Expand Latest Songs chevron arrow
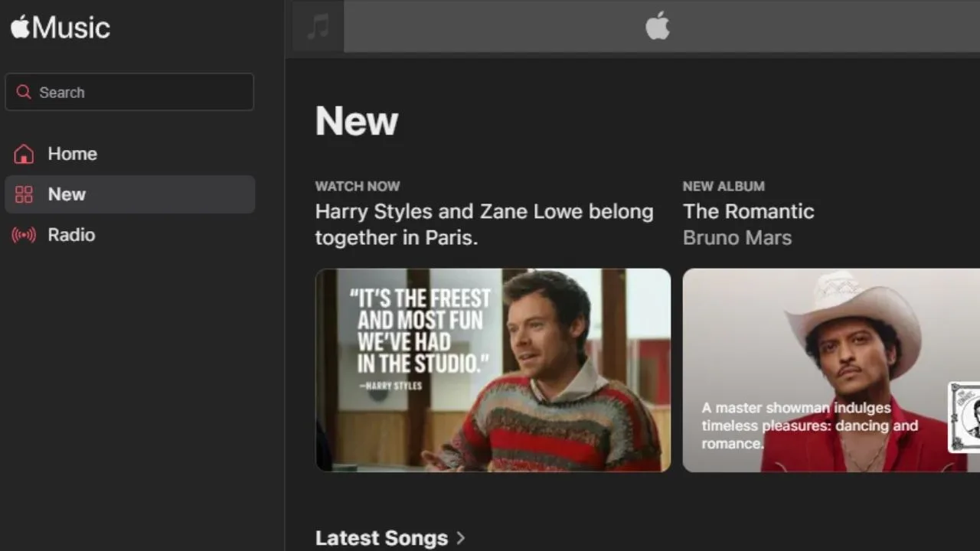 (460, 538)
